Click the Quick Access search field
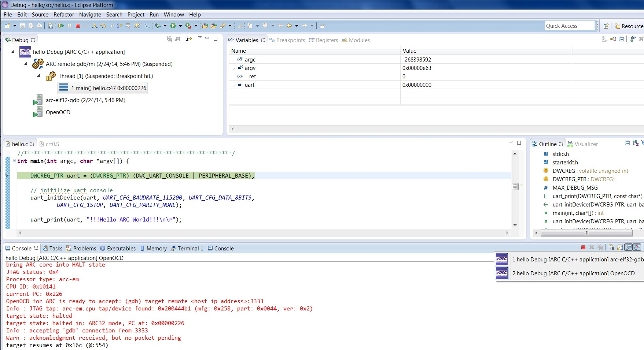The width and height of the screenshot is (644, 350). tap(570, 26)
